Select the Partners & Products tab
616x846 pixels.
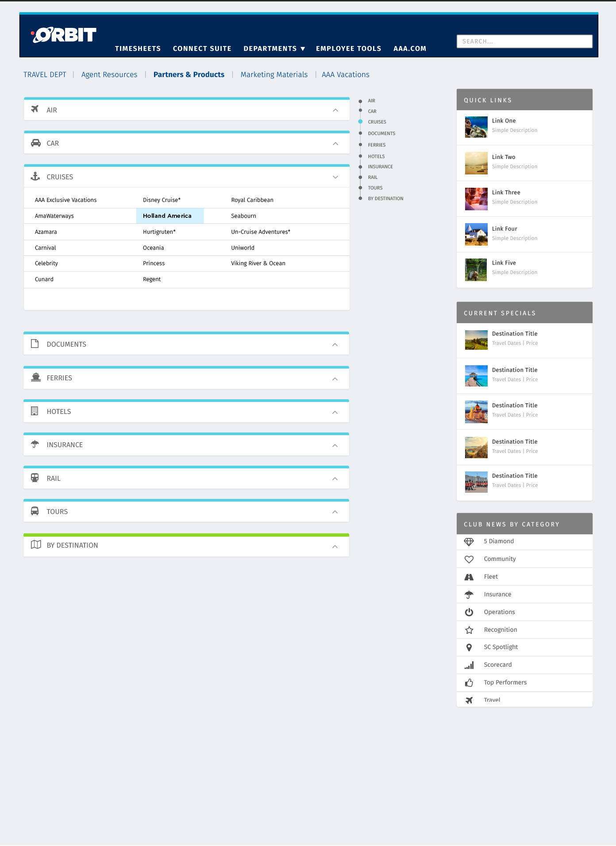(189, 74)
